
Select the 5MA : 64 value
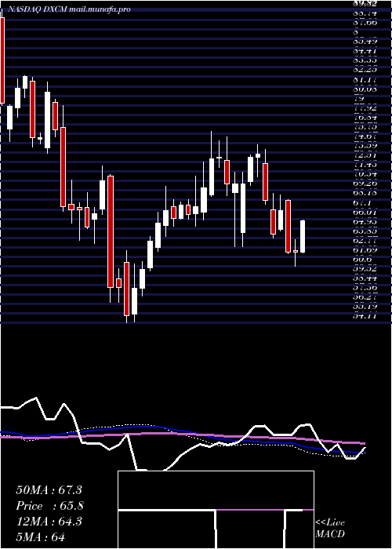tap(41, 536)
